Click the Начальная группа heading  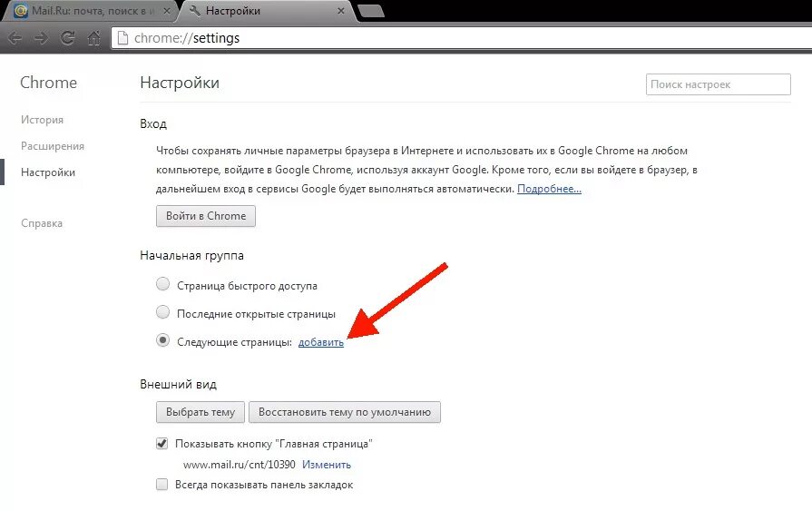(x=191, y=256)
